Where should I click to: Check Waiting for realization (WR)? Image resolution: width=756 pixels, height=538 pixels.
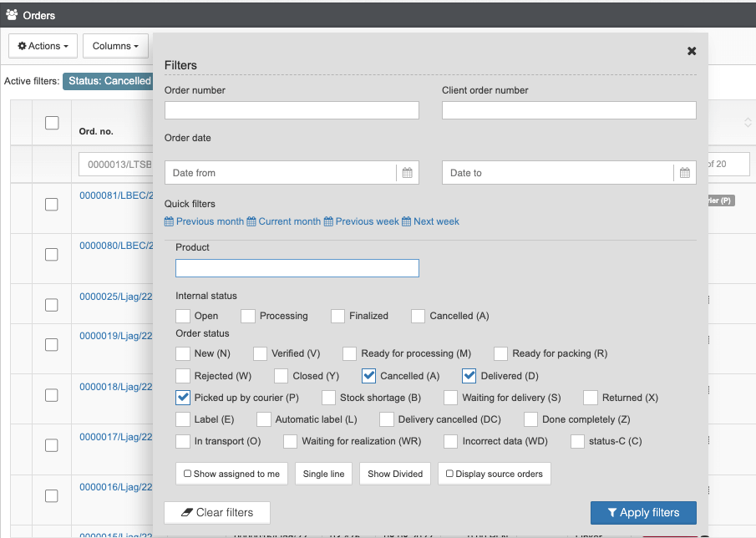coord(290,441)
